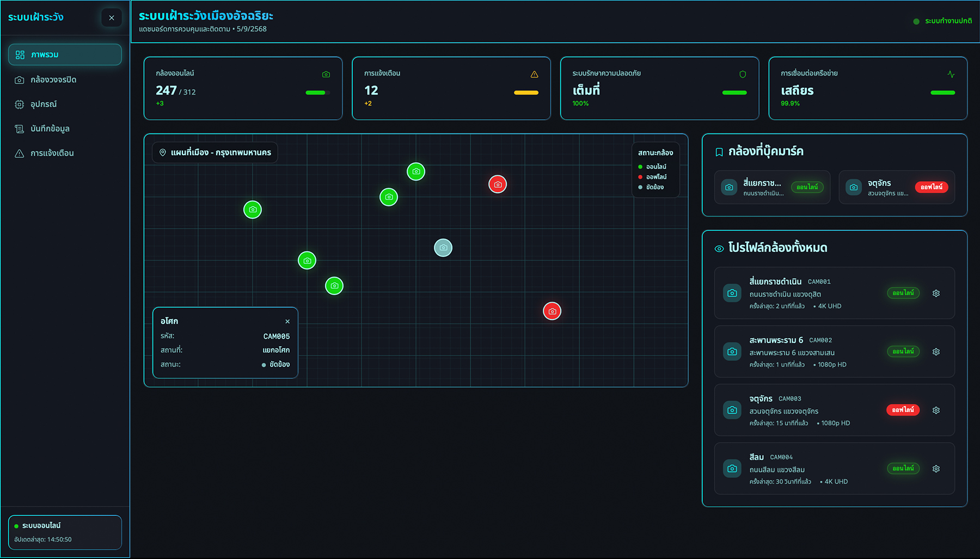Click the การแจ้งเตือน 12 alerts stat card
This screenshot has width=980, height=559.
pos(451,88)
